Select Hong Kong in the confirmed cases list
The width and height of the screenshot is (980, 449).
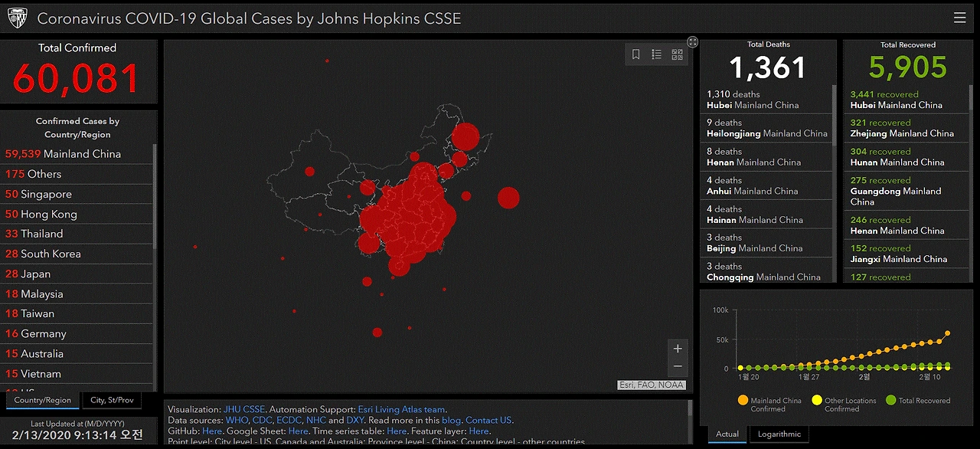pos(77,214)
